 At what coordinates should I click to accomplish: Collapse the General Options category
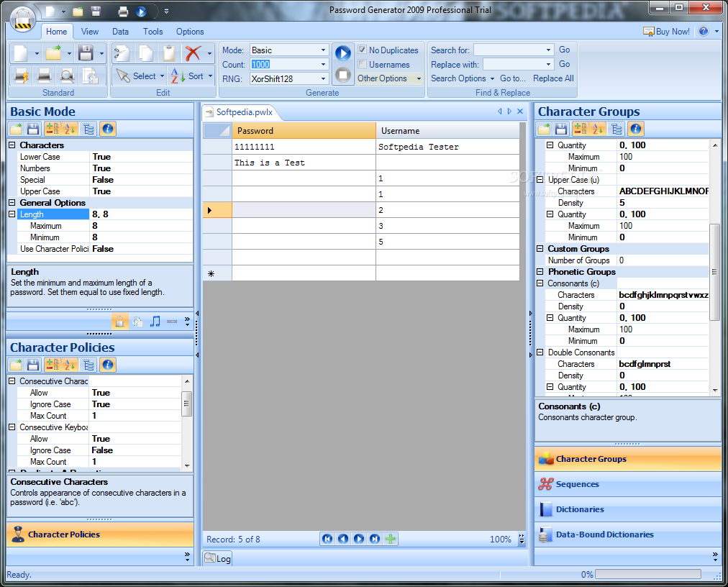pos(12,202)
